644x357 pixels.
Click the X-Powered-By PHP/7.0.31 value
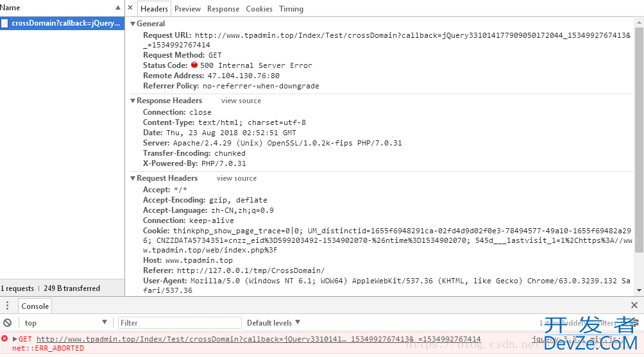(223, 163)
